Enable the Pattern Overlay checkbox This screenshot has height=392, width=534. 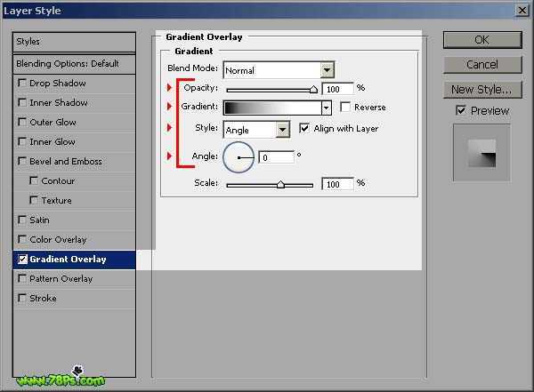[x=22, y=278]
